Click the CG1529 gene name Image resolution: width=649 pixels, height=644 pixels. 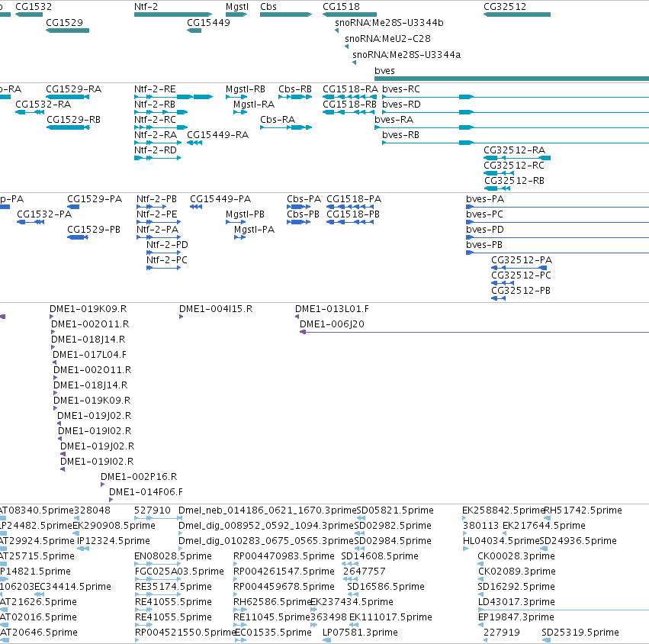pos(64,23)
